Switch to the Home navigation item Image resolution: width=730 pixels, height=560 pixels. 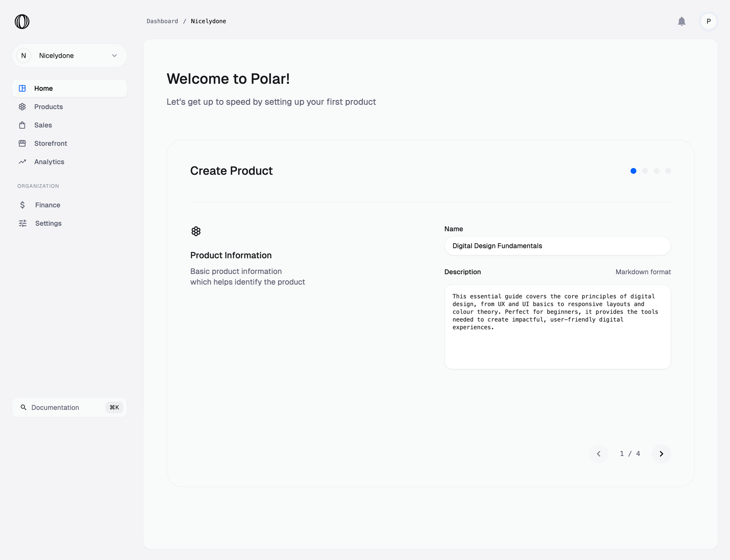(x=43, y=88)
